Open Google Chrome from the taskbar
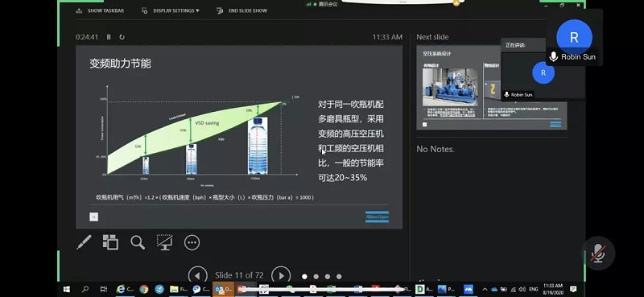 click(x=144, y=289)
